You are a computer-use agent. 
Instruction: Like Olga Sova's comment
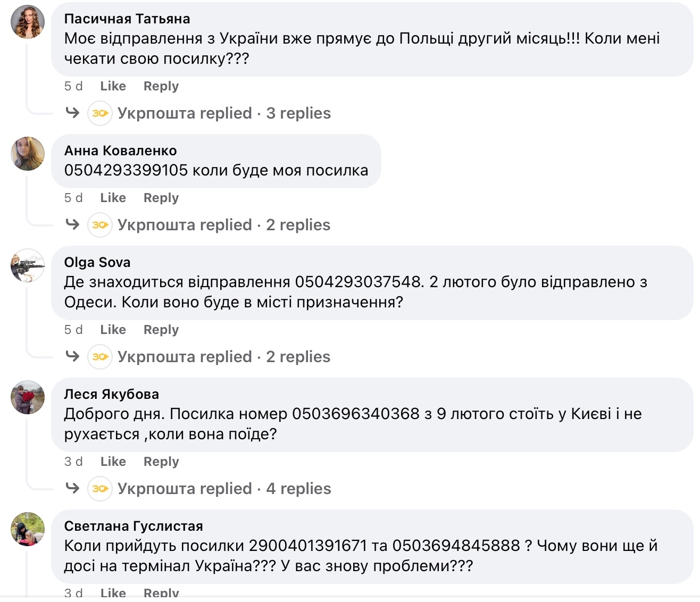pyautogui.click(x=113, y=330)
